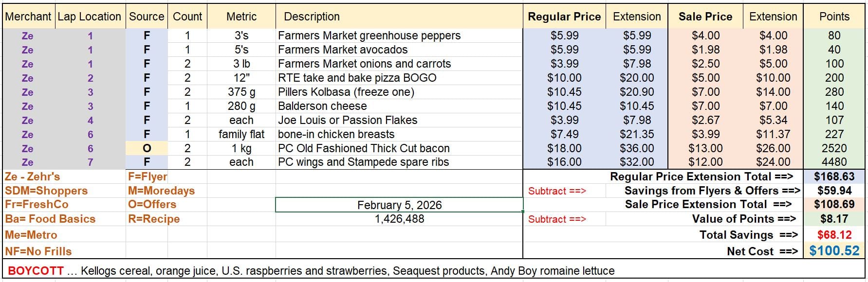Click the Description column header
The image size is (868, 282).
tap(312, 17)
